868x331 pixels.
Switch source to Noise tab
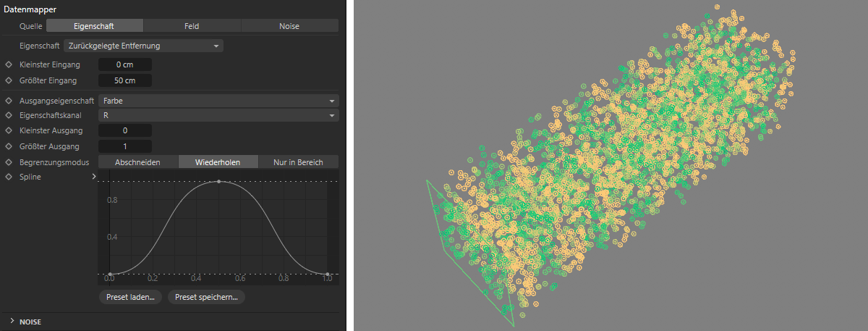tap(289, 26)
